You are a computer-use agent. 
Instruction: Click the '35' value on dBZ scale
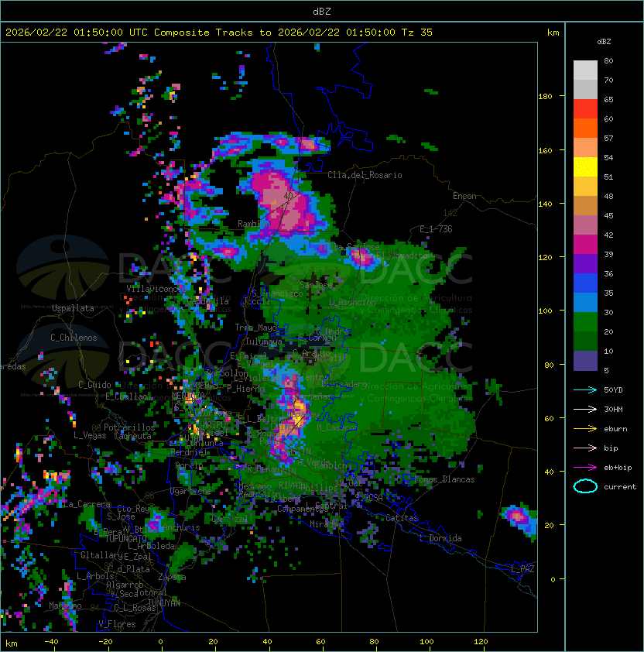tap(608, 293)
